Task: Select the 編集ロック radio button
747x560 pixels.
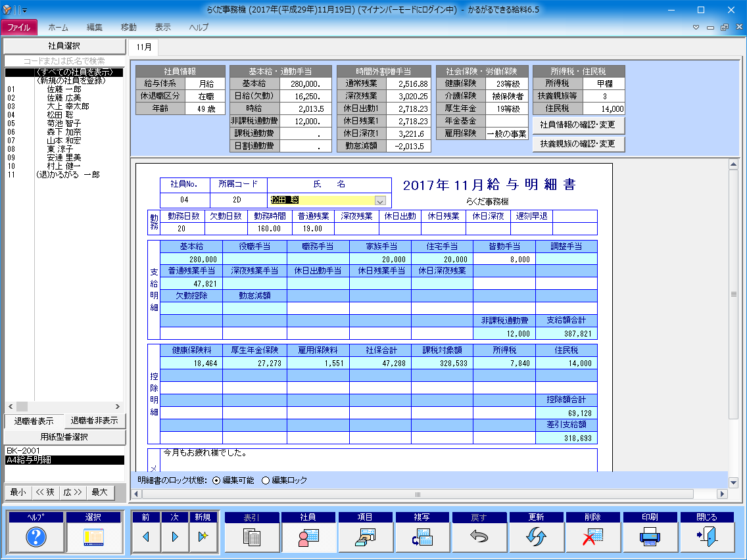Action: click(x=266, y=480)
